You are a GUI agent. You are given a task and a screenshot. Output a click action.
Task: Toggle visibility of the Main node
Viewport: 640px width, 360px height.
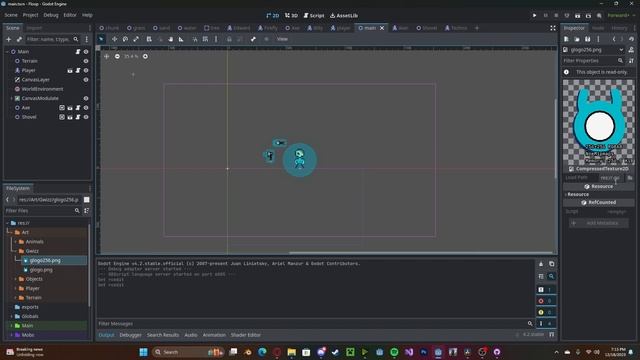pyautogui.click(x=86, y=52)
